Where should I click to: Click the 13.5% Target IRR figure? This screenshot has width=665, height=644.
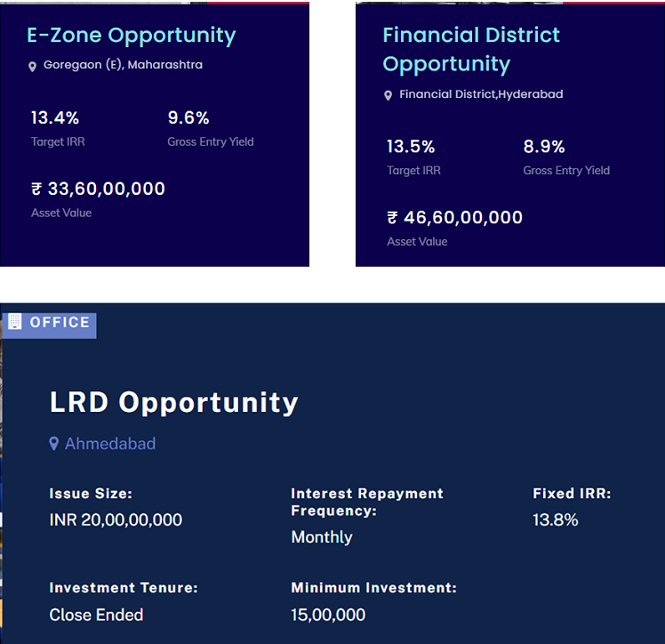[411, 146]
